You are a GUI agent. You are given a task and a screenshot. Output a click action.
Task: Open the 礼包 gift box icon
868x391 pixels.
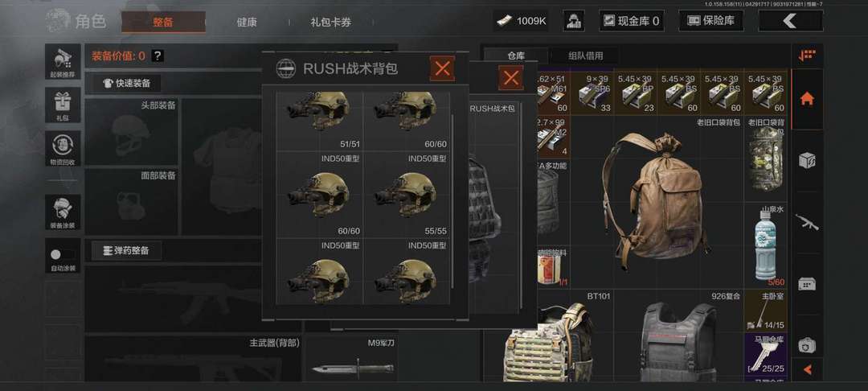click(63, 105)
